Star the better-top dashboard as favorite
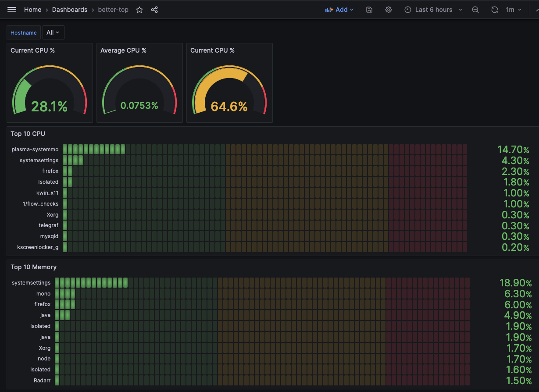Viewport: 539px width, 392px height. [x=139, y=10]
